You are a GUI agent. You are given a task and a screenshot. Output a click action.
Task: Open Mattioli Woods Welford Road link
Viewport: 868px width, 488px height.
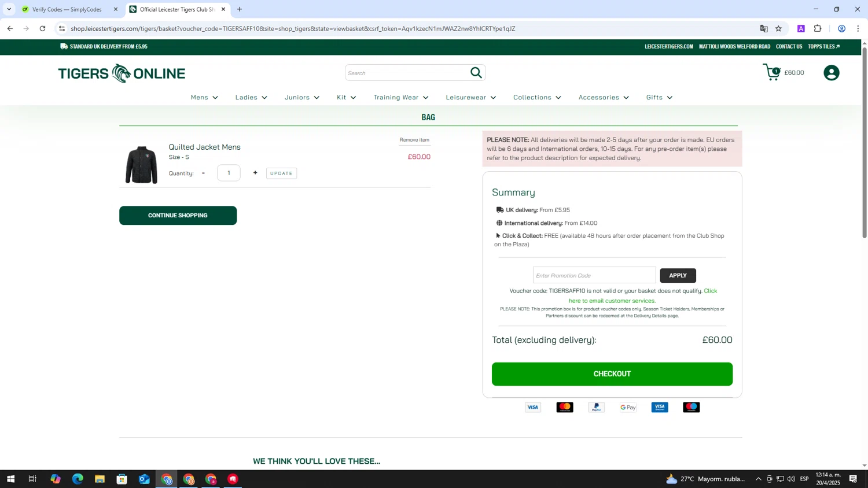(734, 46)
